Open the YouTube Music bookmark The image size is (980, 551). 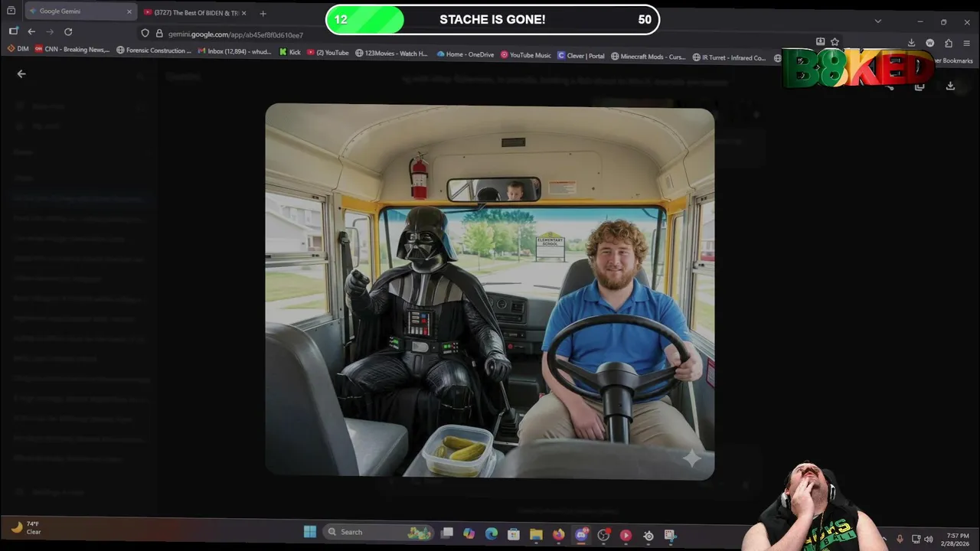526,55
